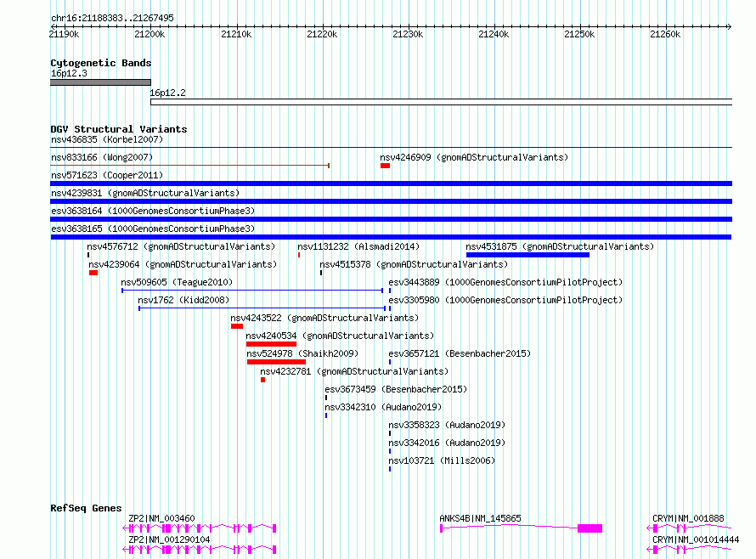Select the CRYM|NM_001014444 gene label
Viewport: 756px width, 559px height.
click(696, 539)
